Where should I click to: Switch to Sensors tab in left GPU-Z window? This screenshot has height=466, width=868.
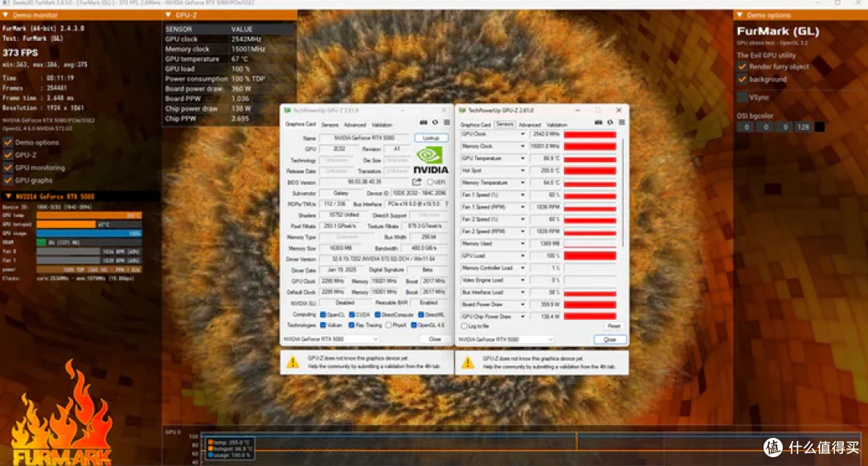330,125
